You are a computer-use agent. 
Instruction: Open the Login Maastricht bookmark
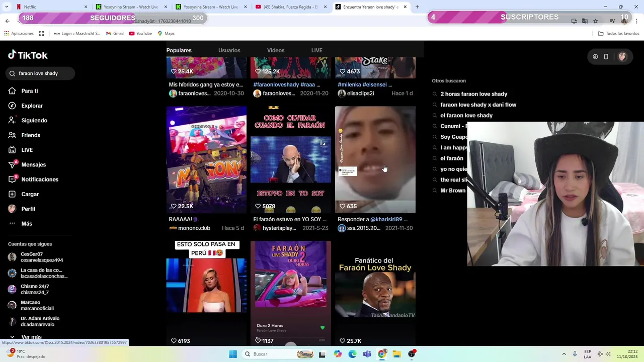(x=77, y=34)
